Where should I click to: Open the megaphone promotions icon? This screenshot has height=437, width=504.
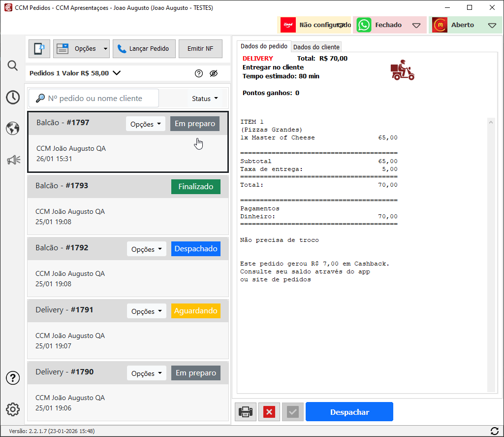tap(13, 160)
